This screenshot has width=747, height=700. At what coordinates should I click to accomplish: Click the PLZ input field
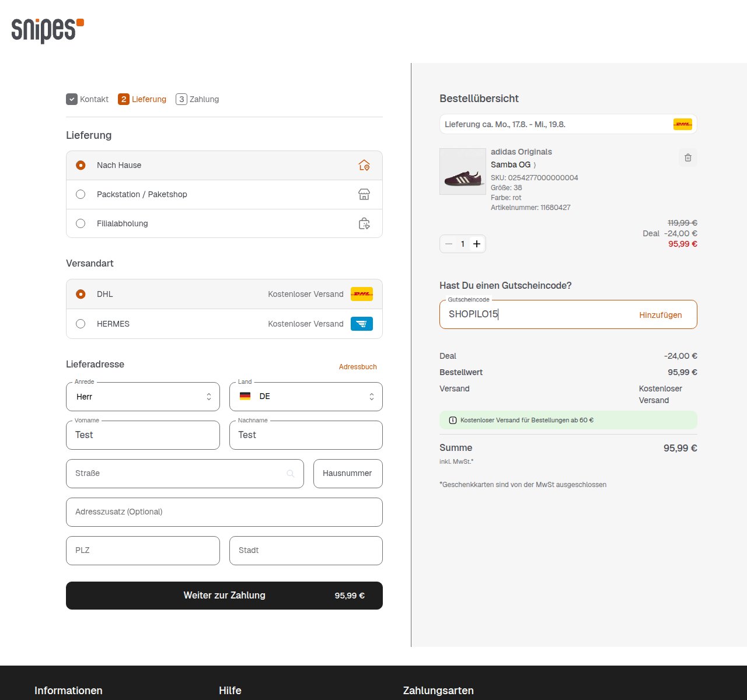point(143,551)
